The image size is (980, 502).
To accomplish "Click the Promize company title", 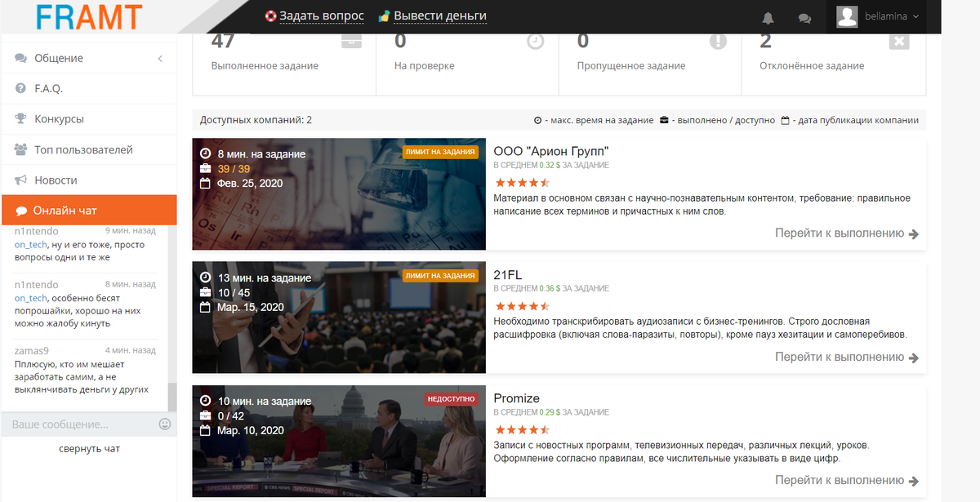I will (x=517, y=398).
